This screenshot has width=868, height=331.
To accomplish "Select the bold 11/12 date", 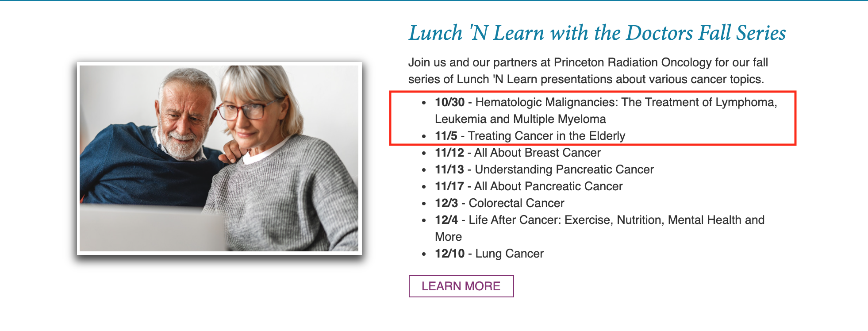I will click(449, 153).
